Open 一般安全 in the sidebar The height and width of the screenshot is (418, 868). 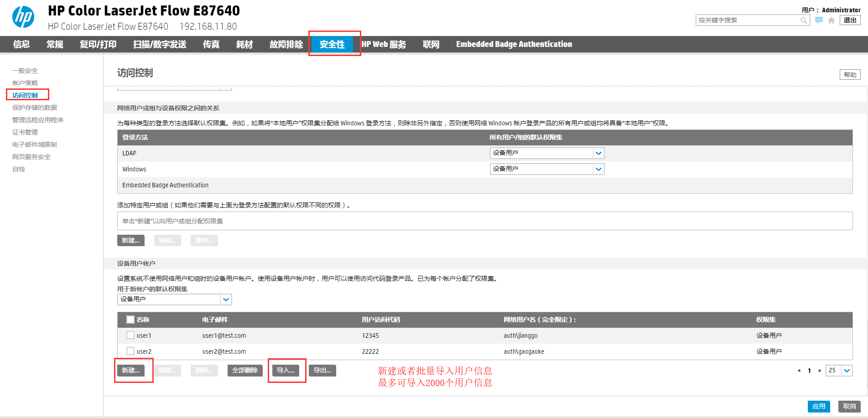point(25,71)
